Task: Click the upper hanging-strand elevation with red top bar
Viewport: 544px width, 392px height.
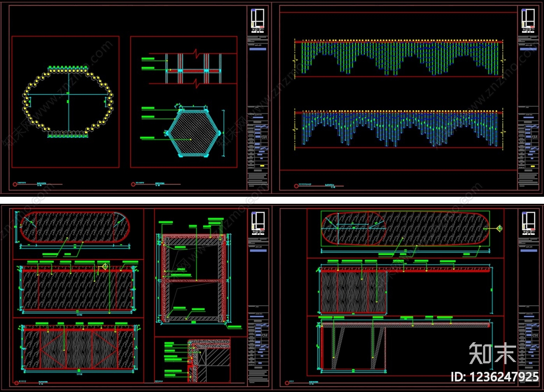Action: pos(399,58)
